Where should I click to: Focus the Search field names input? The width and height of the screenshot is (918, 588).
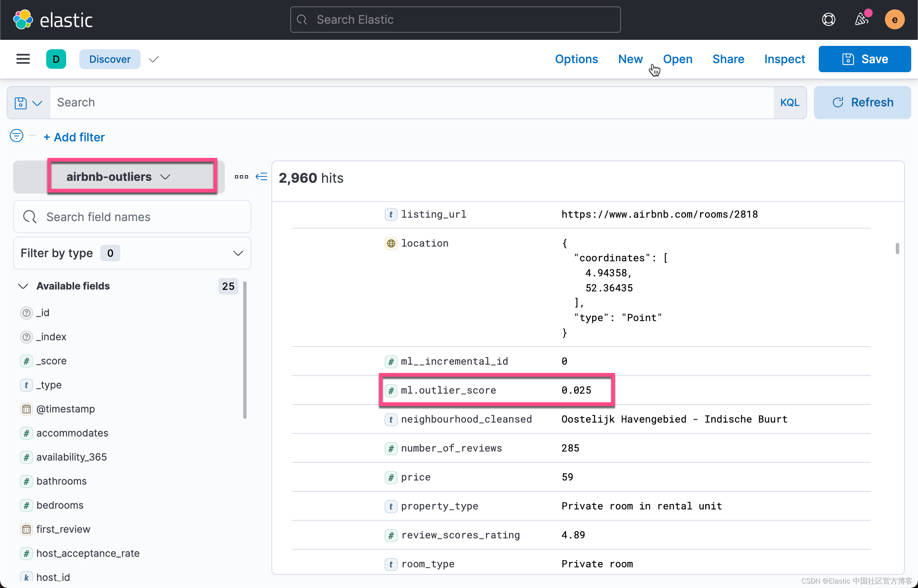pos(132,217)
